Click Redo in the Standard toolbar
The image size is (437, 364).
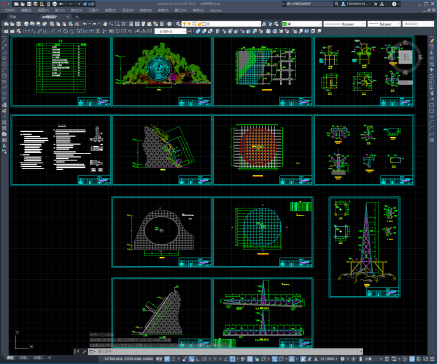click(x=94, y=24)
